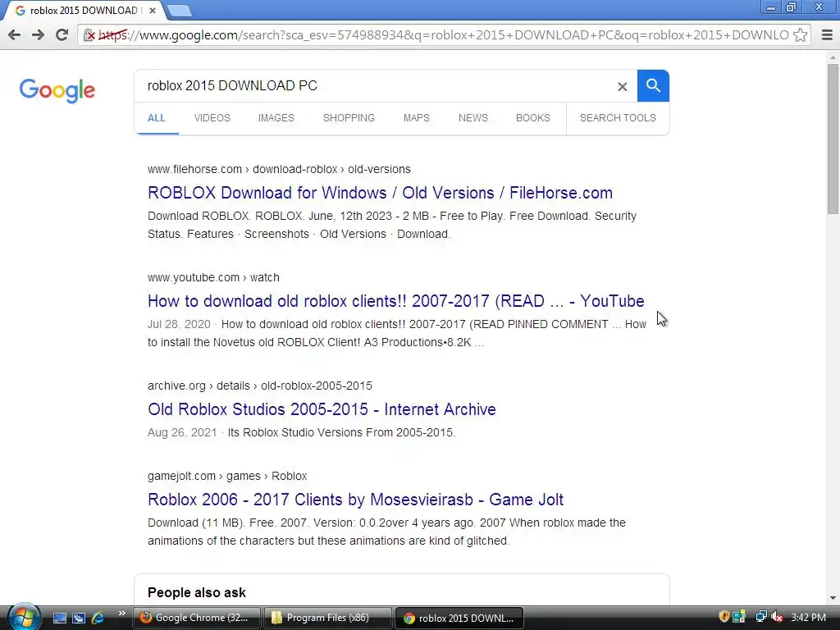Clear the search box with the X
The image size is (840, 630).
point(622,86)
